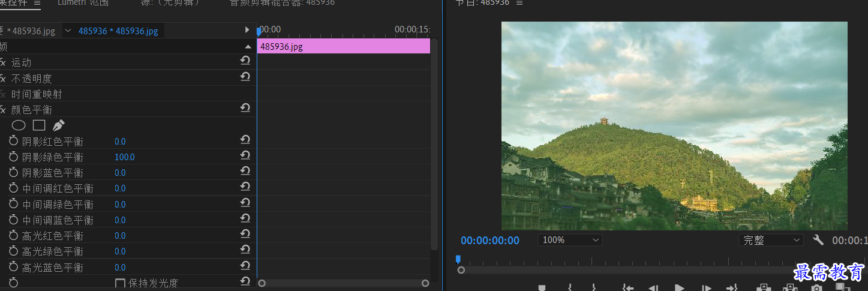Viewport: 868px width, 291px height.
Task: Click the Add Marker button in Program Monitor
Action: click(x=542, y=288)
